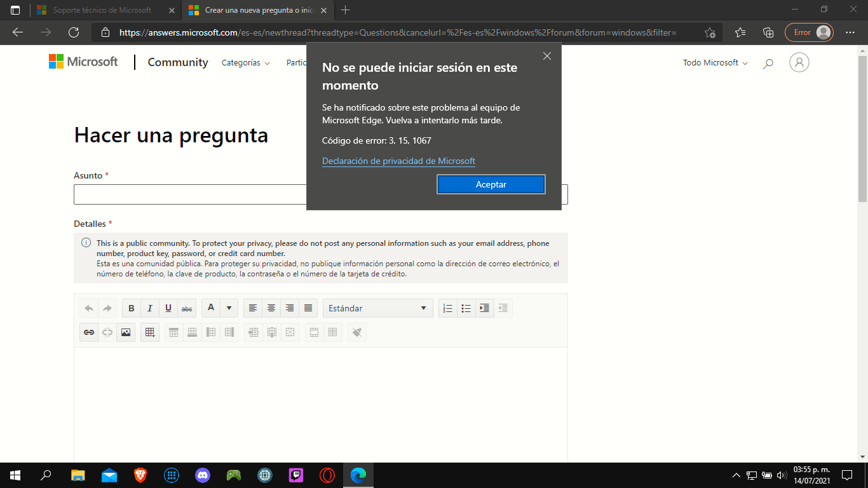Open the Community search icon
The width and height of the screenshot is (868, 488).
[x=768, y=63]
